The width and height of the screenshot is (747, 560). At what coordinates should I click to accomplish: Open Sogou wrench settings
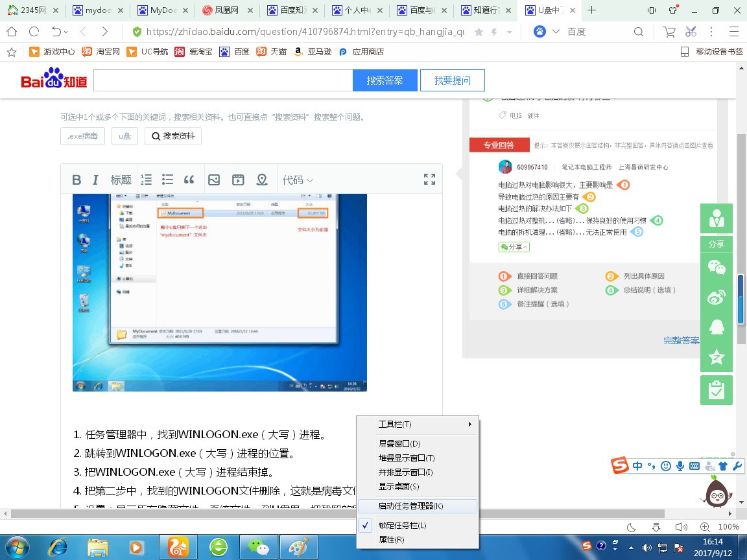[x=737, y=466]
